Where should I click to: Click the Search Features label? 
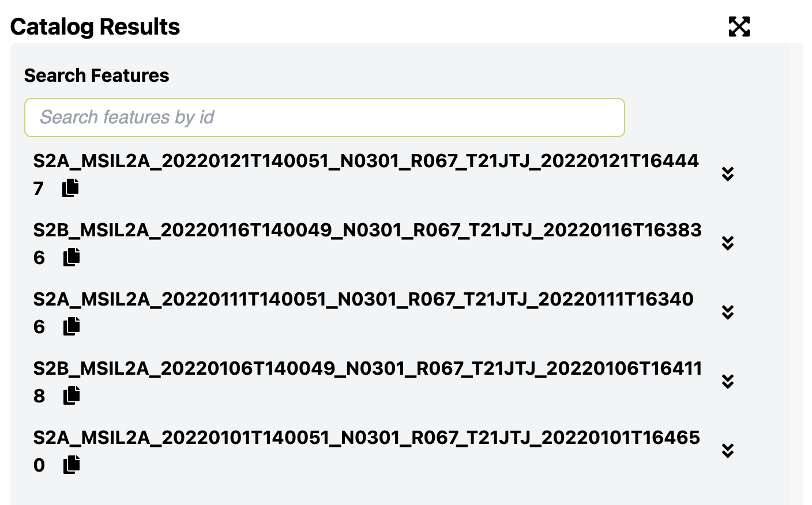click(x=97, y=76)
